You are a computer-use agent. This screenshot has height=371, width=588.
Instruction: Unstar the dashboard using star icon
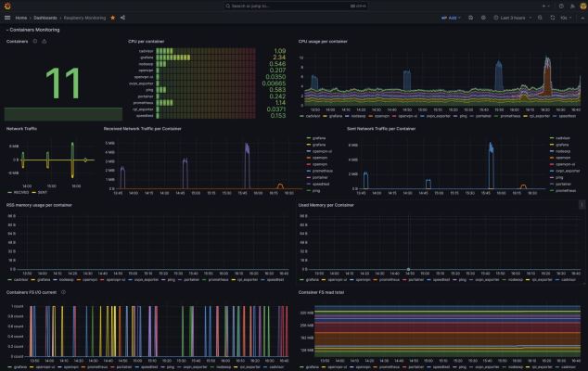pos(113,18)
